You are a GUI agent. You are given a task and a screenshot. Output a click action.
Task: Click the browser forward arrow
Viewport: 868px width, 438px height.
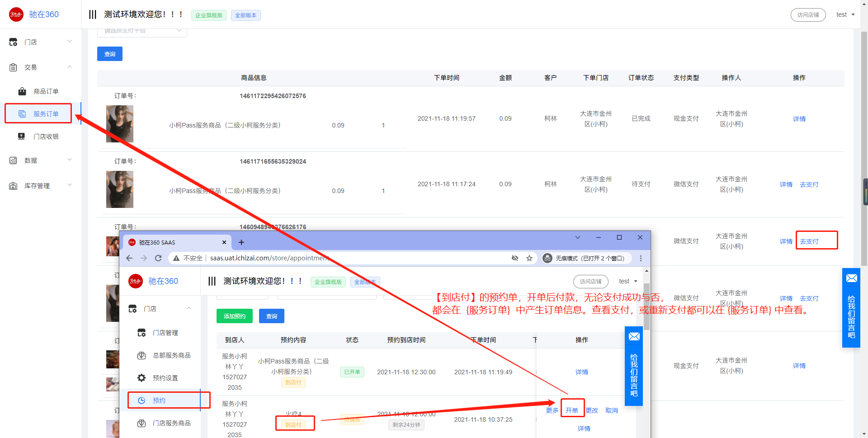point(144,258)
